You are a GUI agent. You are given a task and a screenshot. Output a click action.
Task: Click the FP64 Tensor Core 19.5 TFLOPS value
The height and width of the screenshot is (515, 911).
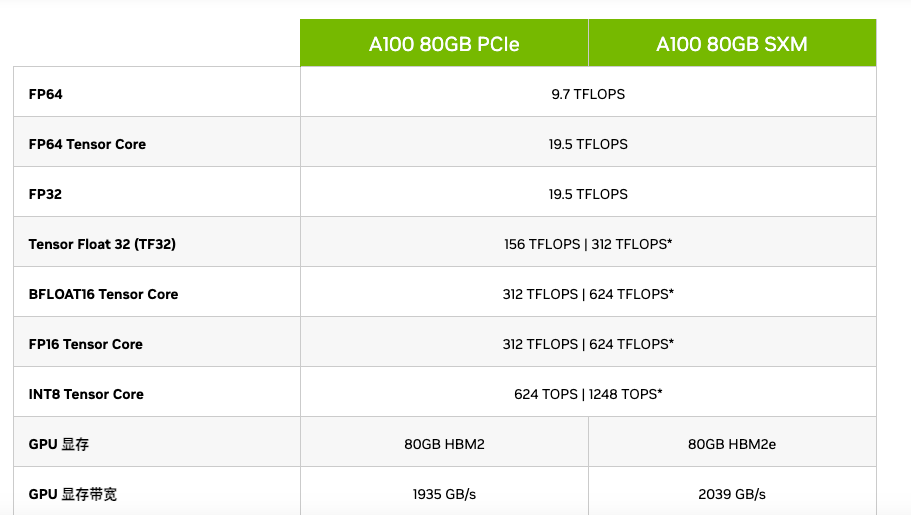coord(588,144)
